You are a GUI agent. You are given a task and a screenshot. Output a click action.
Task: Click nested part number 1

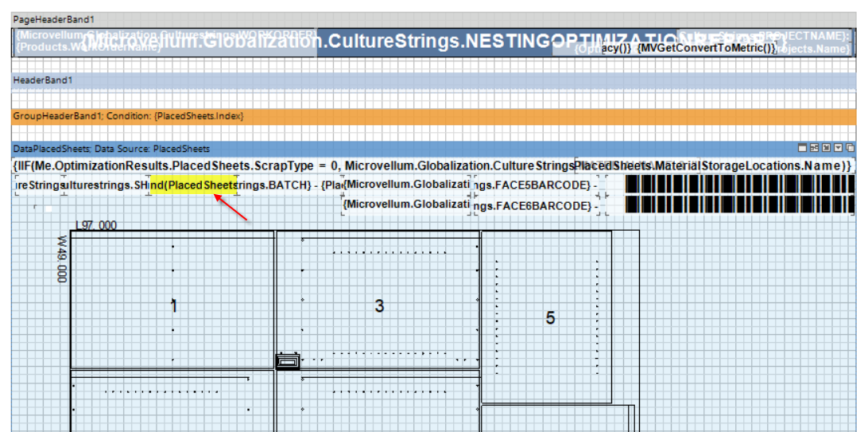click(174, 306)
